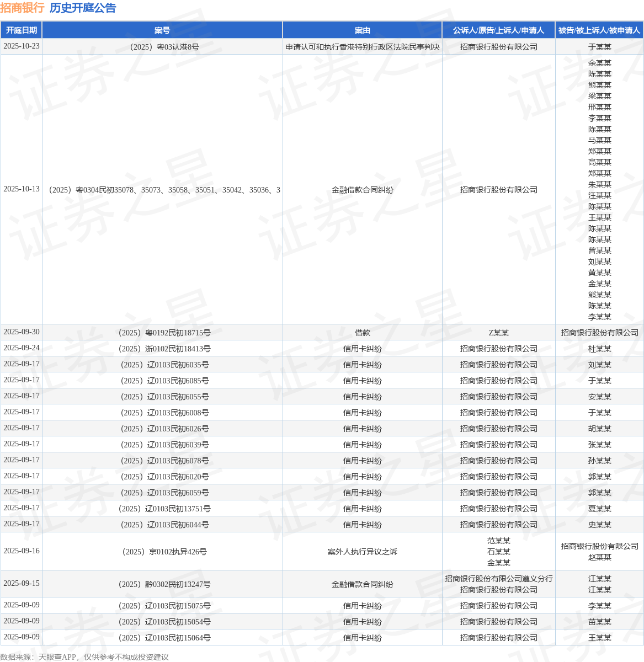The image size is (644, 662).
Task: Click case number 浙0102民初18413号
Action: pos(162,349)
